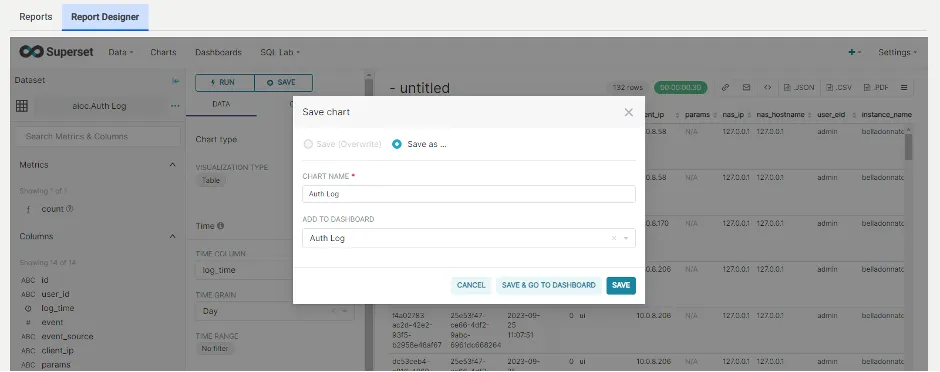Click SAVE & GO TO DASHBOARD button
The width and height of the screenshot is (940, 372).
click(549, 285)
